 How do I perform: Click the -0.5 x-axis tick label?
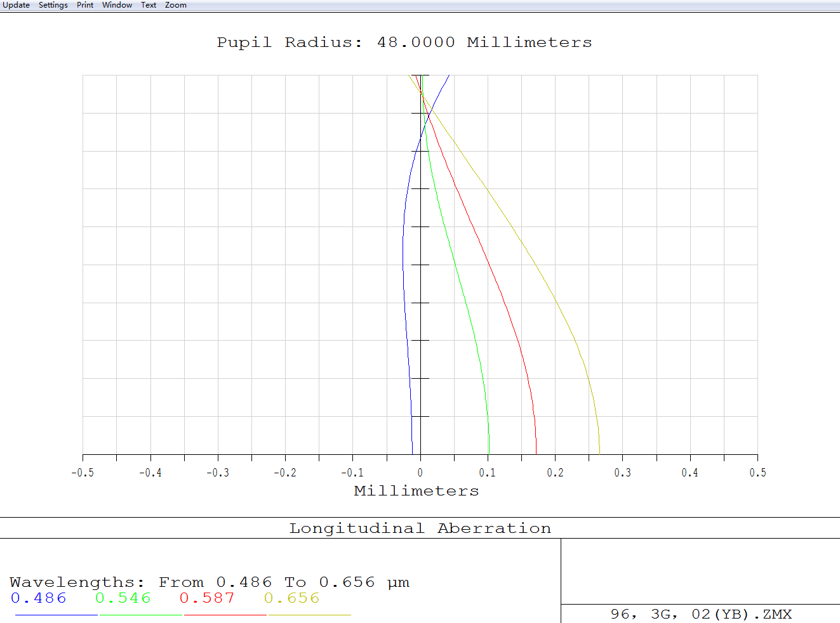(83, 473)
